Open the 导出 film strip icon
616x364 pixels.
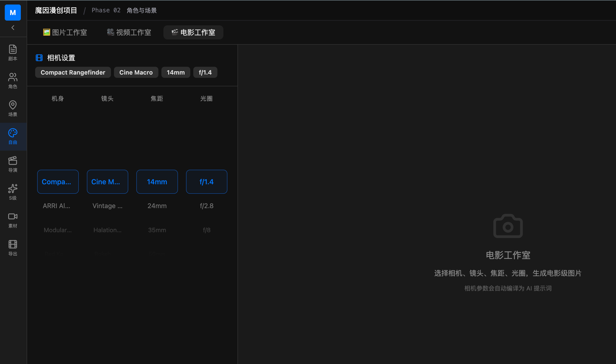coord(13,248)
